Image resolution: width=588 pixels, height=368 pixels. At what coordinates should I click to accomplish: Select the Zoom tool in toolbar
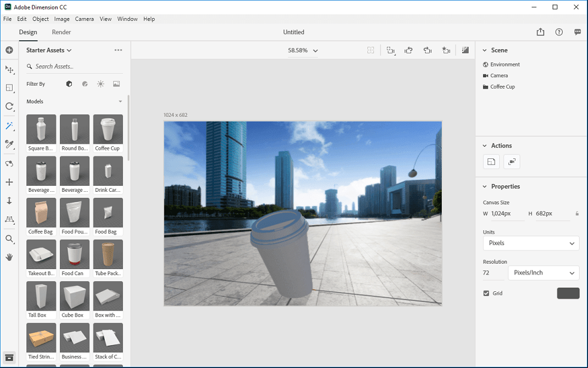tap(10, 239)
